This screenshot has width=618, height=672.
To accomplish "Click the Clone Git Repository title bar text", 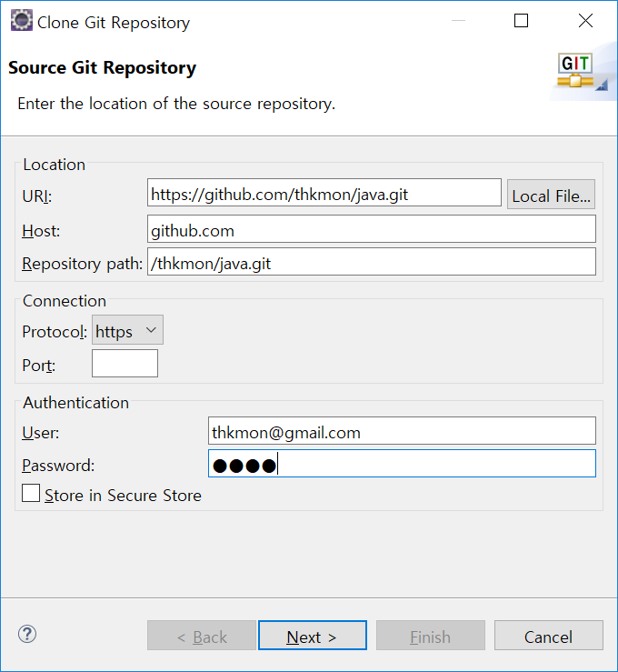I will click(x=114, y=23).
